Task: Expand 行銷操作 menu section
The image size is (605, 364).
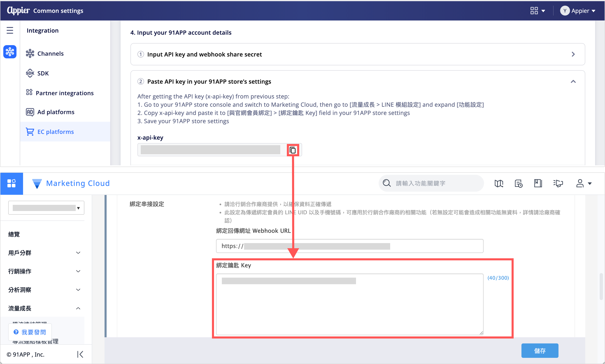Action: (44, 271)
